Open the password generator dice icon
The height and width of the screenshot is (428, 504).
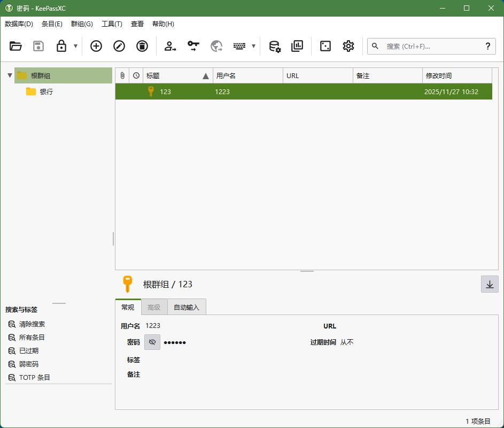point(325,46)
